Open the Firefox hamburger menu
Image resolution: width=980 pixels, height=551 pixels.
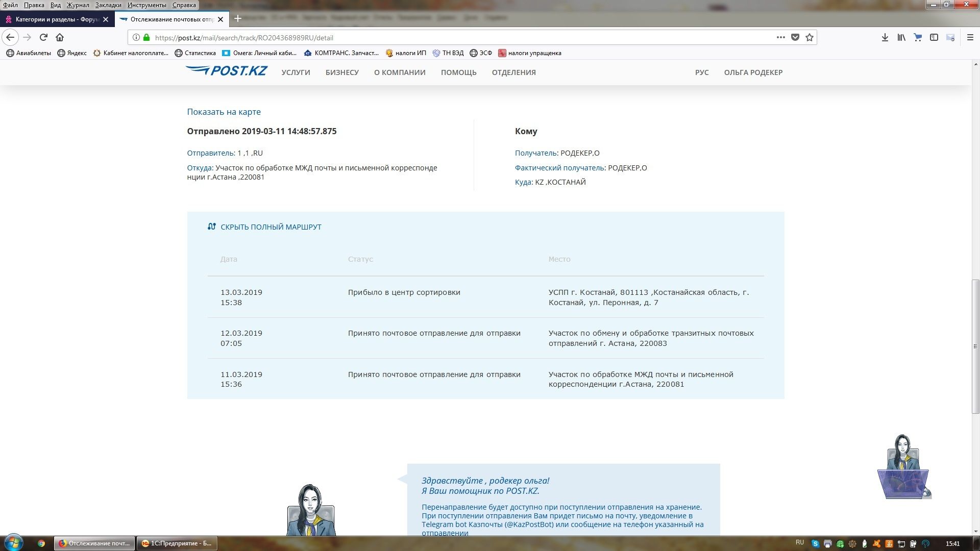970,37
